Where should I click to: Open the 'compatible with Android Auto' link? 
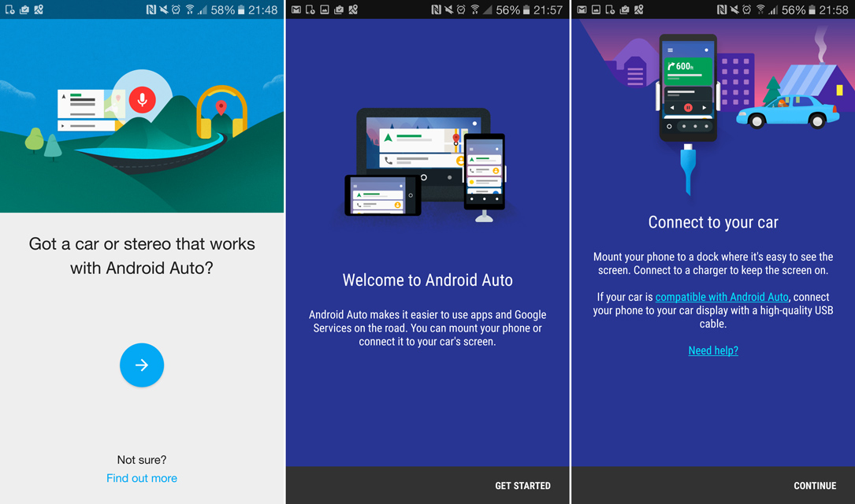pos(721,297)
